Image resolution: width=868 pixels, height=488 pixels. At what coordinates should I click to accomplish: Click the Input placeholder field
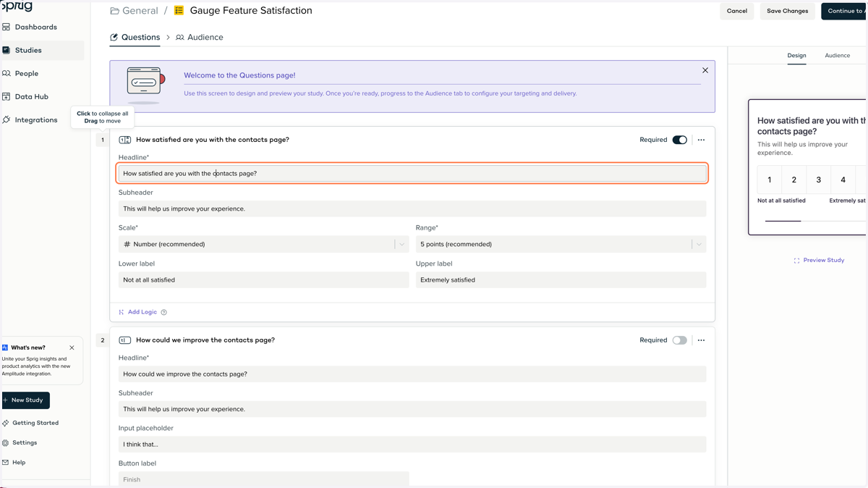pyautogui.click(x=412, y=444)
